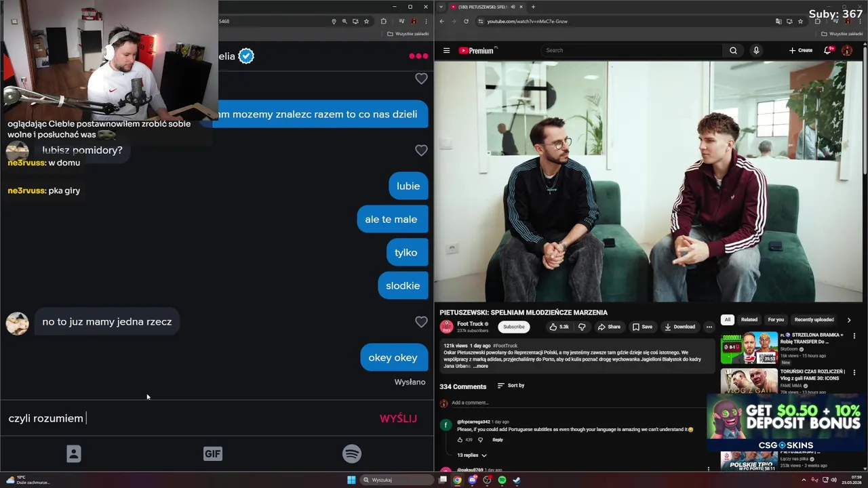
Task: Expand the description with '...more'
Action: click(480, 366)
